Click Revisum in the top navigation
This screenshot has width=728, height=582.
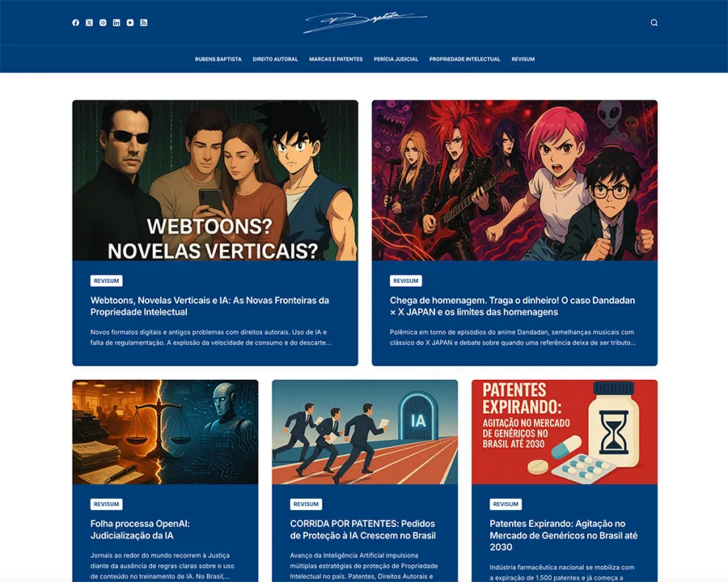523,59
